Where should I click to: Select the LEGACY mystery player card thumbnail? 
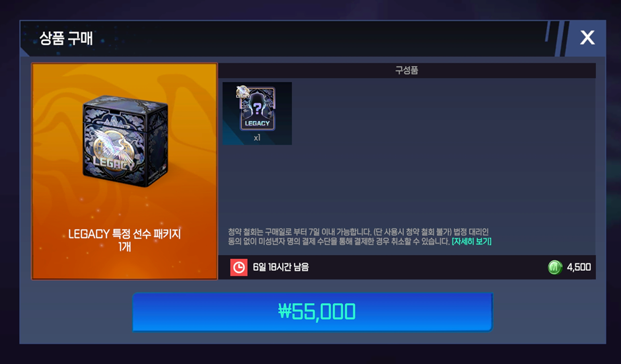tap(257, 113)
